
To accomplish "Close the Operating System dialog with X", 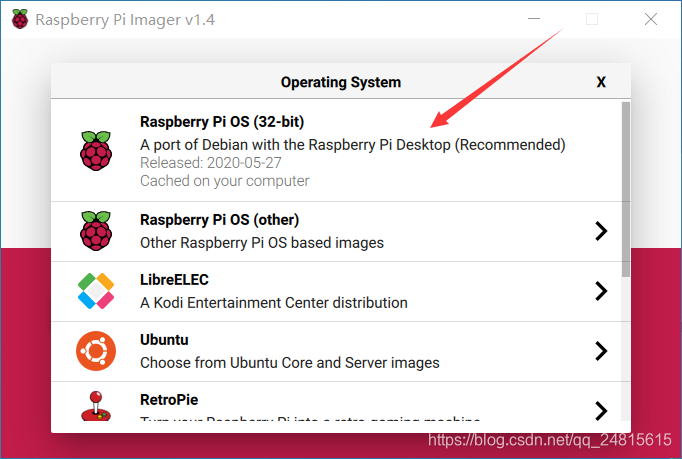I will coord(601,82).
